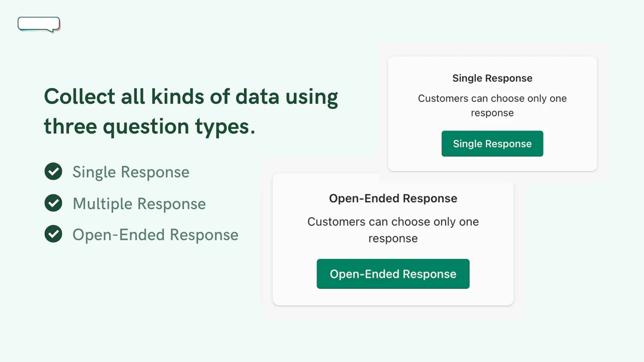This screenshot has height=362, width=644.
Task: Click the word 'response' in Single Response card description
Action: click(492, 113)
